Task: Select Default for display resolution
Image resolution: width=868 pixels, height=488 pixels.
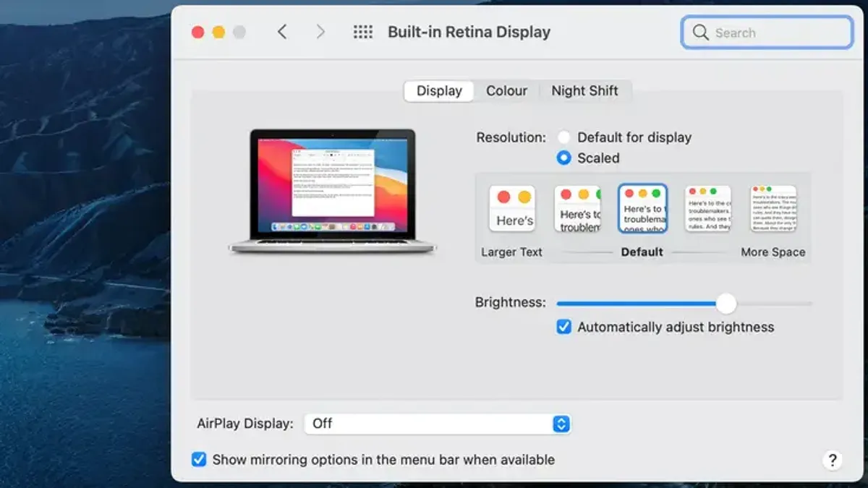Action: pyautogui.click(x=564, y=137)
